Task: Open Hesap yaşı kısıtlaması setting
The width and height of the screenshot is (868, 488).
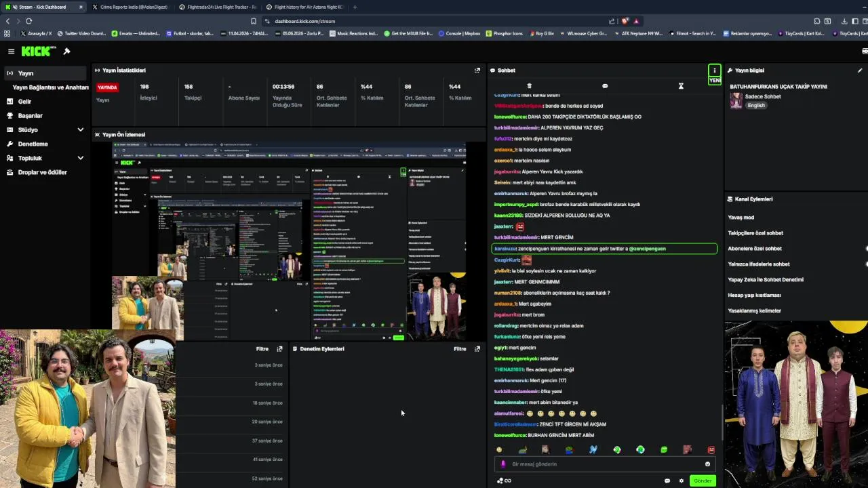Action: tap(754, 295)
